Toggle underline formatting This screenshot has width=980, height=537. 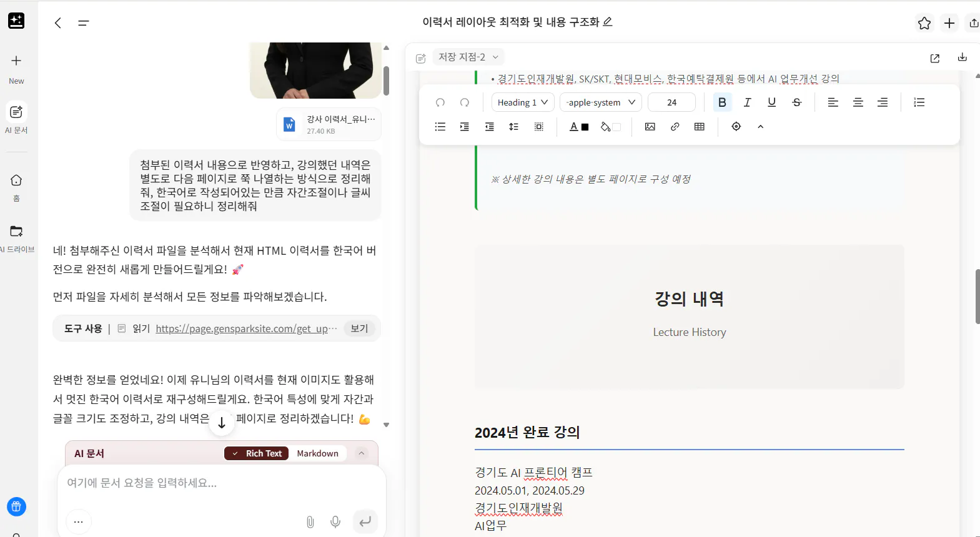772,102
